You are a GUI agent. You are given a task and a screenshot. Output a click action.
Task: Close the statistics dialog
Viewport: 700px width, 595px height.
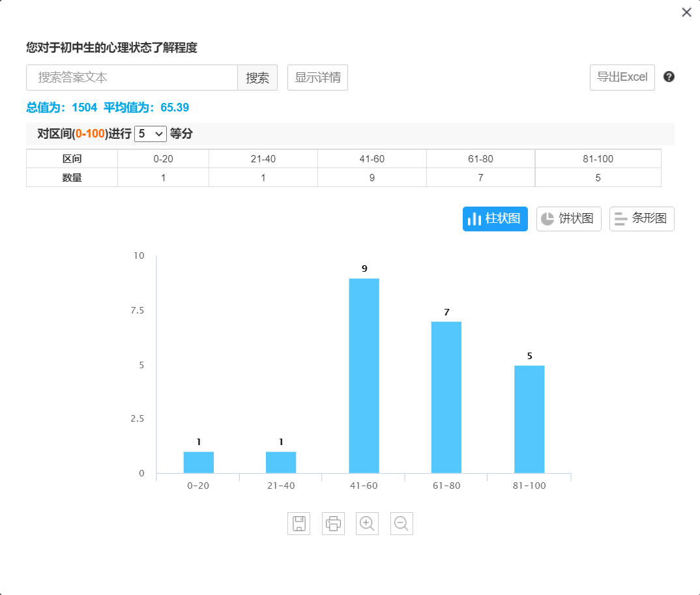coord(686,12)
